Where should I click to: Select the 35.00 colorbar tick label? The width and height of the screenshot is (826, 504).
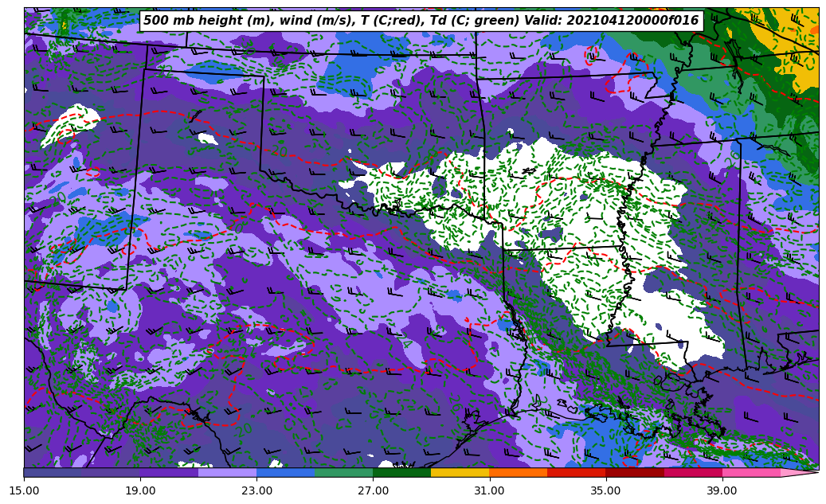click(x=605, y=490)
